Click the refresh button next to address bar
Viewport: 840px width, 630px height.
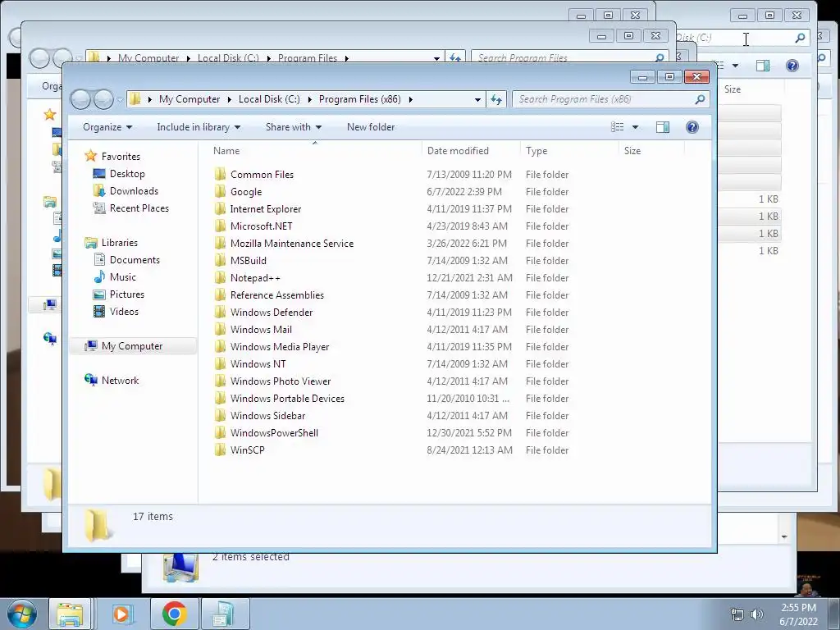[496, 99]
